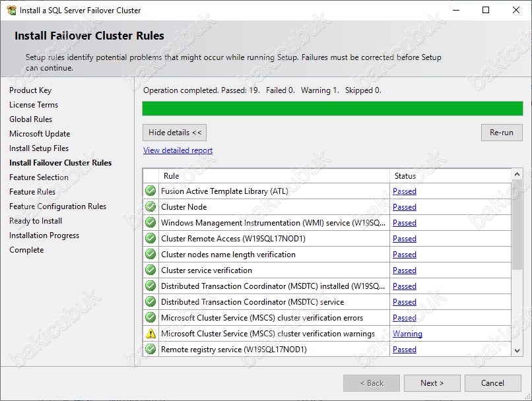Go back using the Back button
Screen dimensions: 532x401
pyautogui.click(x=372, y=383)
